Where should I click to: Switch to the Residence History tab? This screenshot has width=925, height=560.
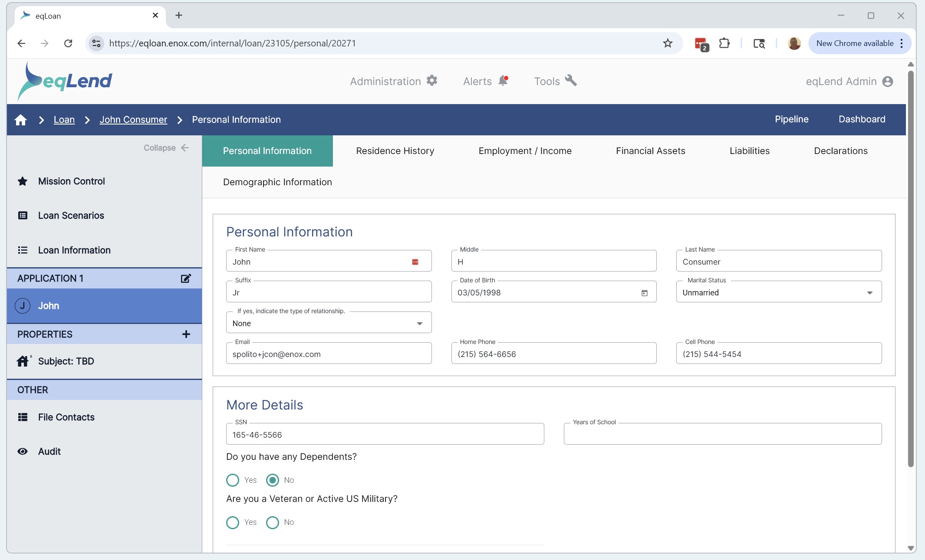(395, 151)
